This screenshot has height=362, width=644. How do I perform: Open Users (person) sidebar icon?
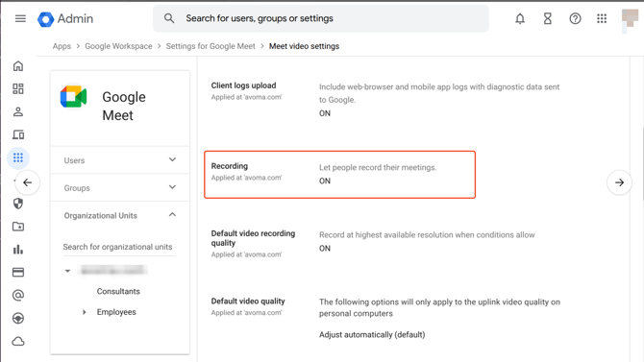coord(18,111)
